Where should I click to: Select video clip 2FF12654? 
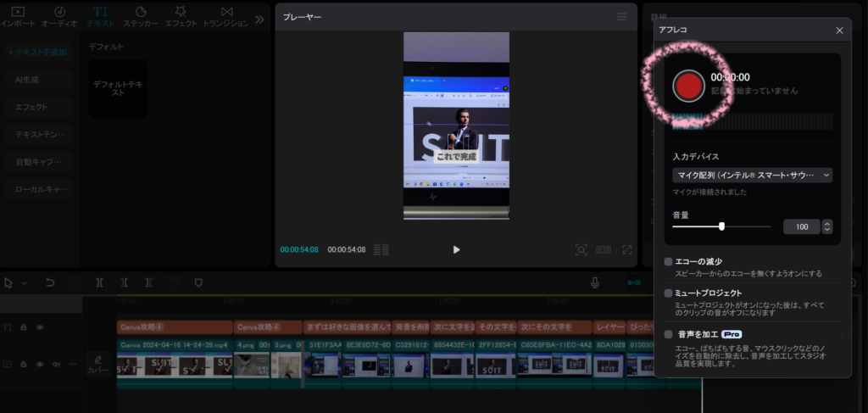[495, 364]
